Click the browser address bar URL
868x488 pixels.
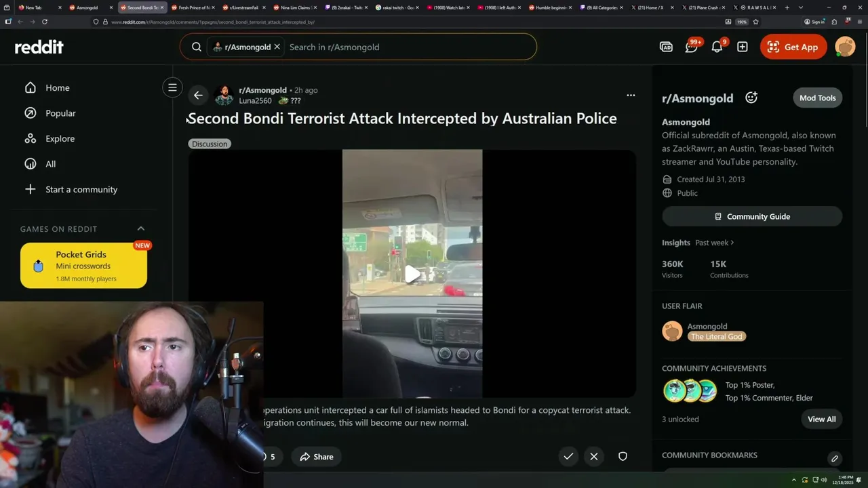click(x=212, y=22)
